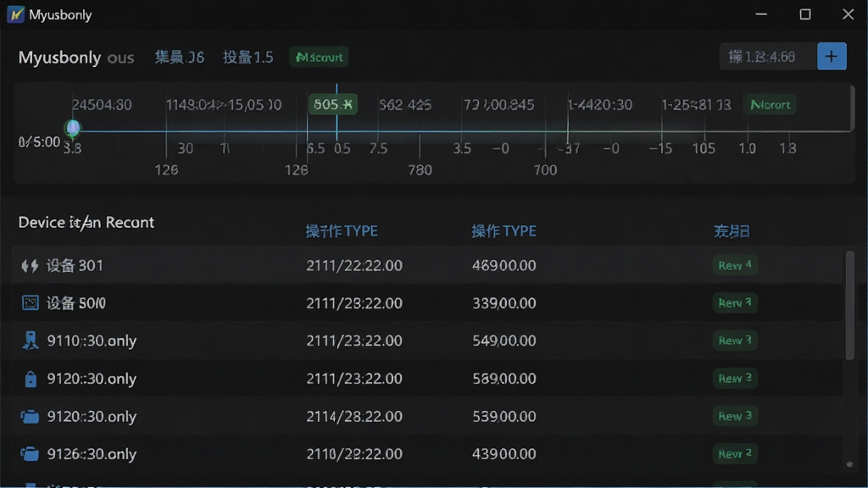The height and width of the screenshot is (488, 868).
Task: Click the 339 00.00 value cell
Action: click(504, 303)
